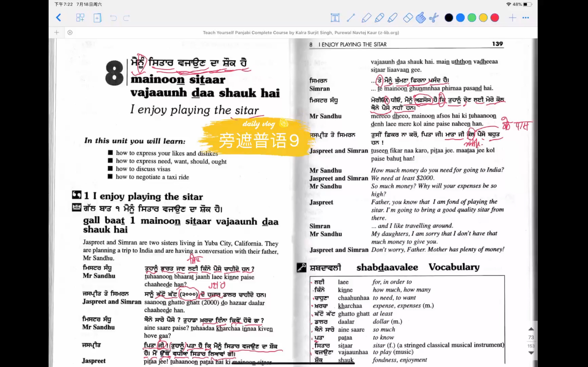
Task: Select the Text box tool
Action: pos(335,18)
